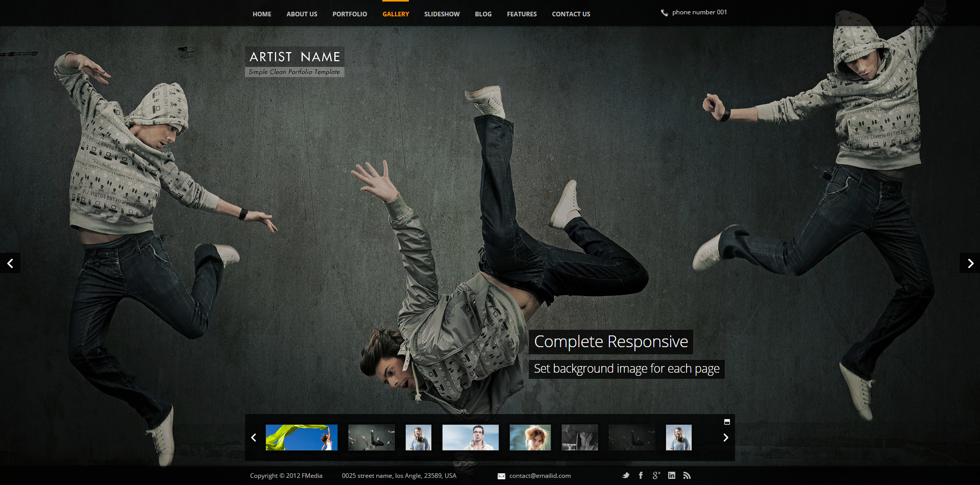Viewport: 980px width, 485px height.
Task: Click Copyright 2012 FMedia text
Action: (286, 476)
